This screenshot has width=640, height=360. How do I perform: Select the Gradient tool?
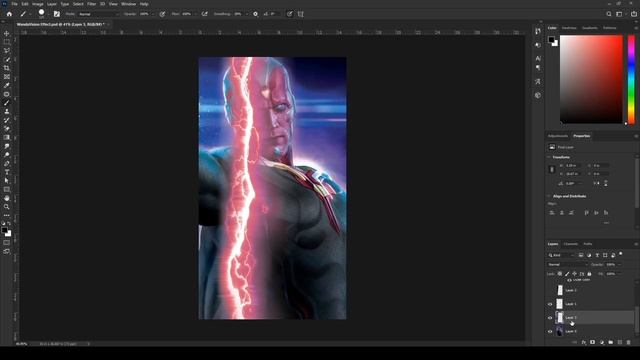[x=7, y=138]
